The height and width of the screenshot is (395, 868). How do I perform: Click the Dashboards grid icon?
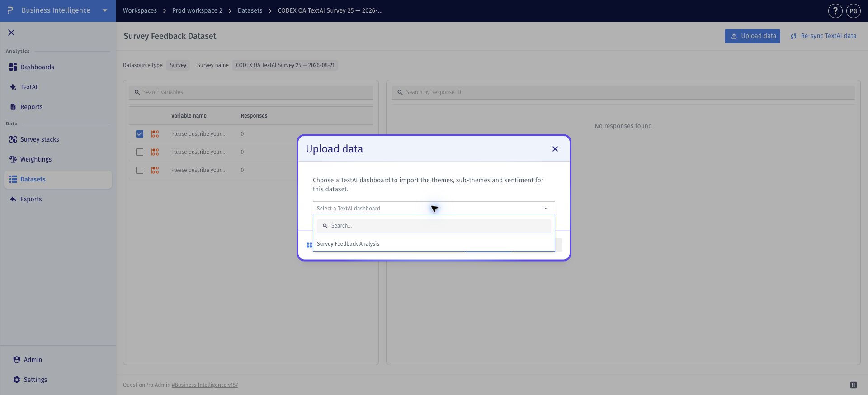click(13, 67)
